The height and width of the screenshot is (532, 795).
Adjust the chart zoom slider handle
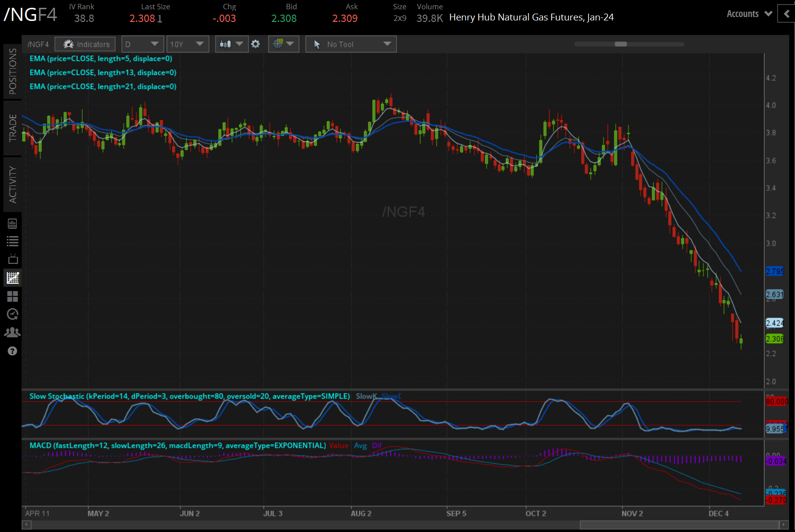(621, 44)
